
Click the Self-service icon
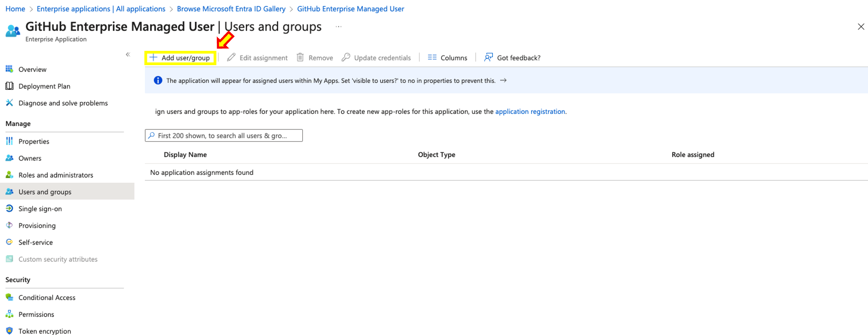point(9,242)
